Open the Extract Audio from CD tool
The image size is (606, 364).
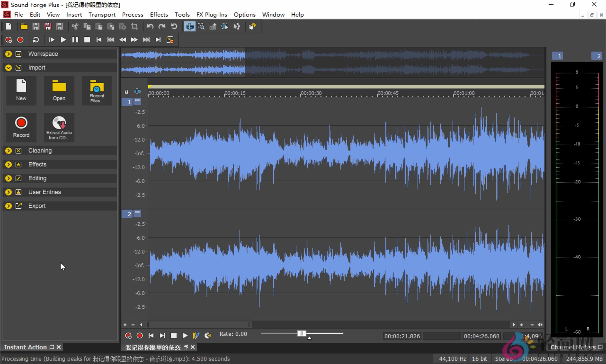click(x=59, y=127)
